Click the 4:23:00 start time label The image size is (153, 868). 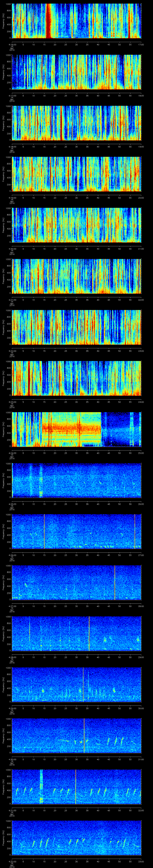coord(12,402)
